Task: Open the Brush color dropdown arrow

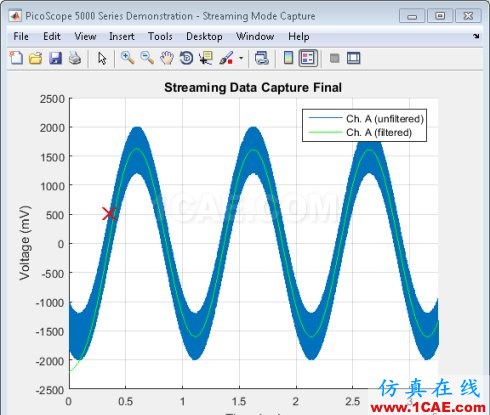Action: click(241, 58)
